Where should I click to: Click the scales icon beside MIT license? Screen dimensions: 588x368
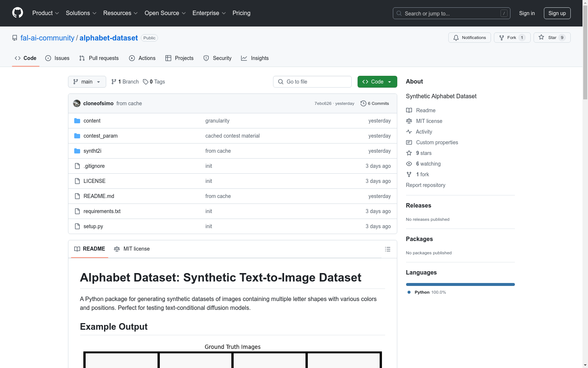pyautogui.click(x=409, y=121)
